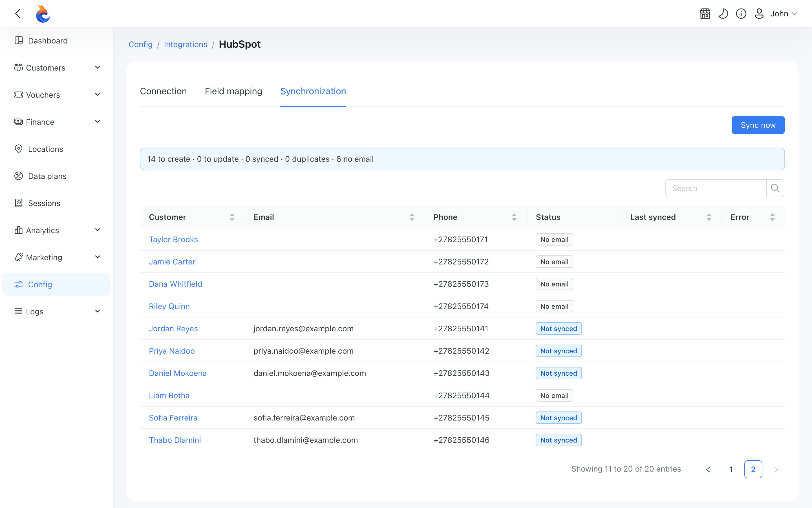Image resolution: width=812 pixels, height=508 pixels.
Task: Open customer Liam Botha
Action: [169, 395]
